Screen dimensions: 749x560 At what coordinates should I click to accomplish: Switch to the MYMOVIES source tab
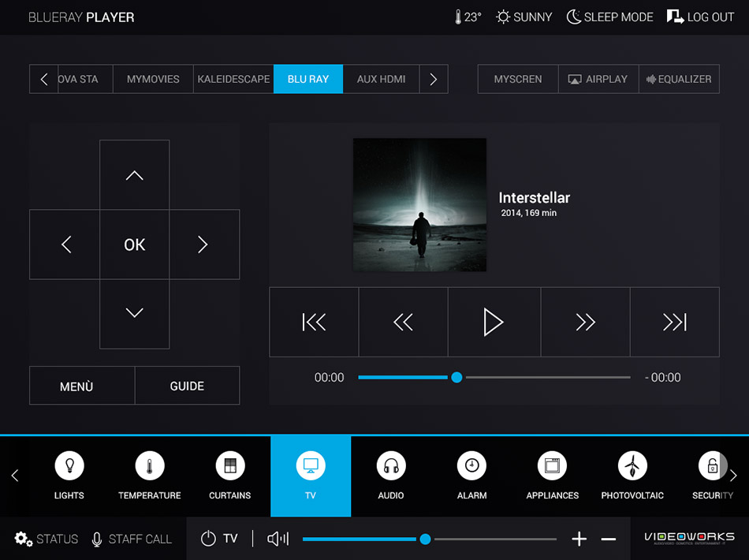click(153, 79)
